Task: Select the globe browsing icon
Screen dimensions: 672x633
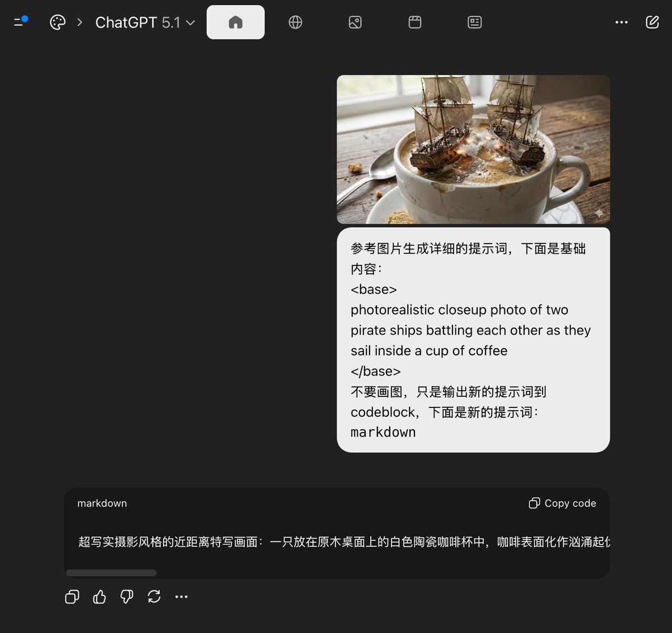Action: pos(295,22)
